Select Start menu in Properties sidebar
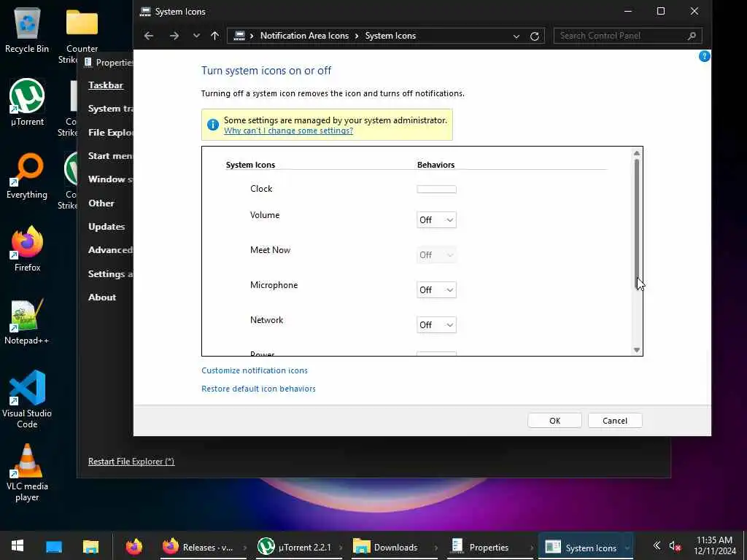Image resolution: width=747 pixels, height=560 pixels. click(111, 156)
